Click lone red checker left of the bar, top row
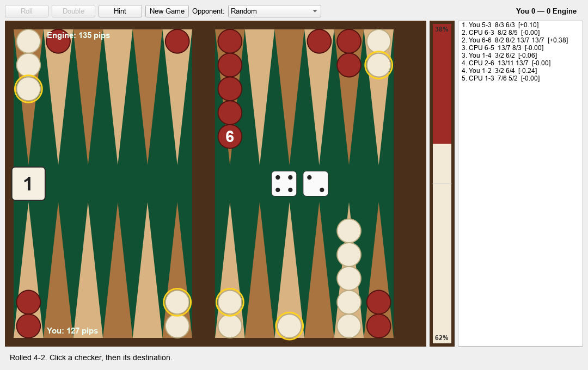Viewport: 588px width, 370px height. [177, 41]
